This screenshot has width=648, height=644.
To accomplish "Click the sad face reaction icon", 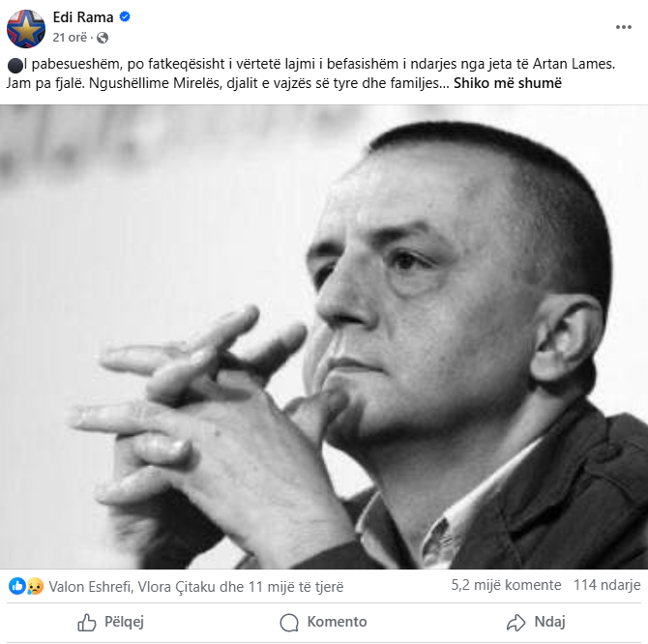I will [x=35, y=586].
